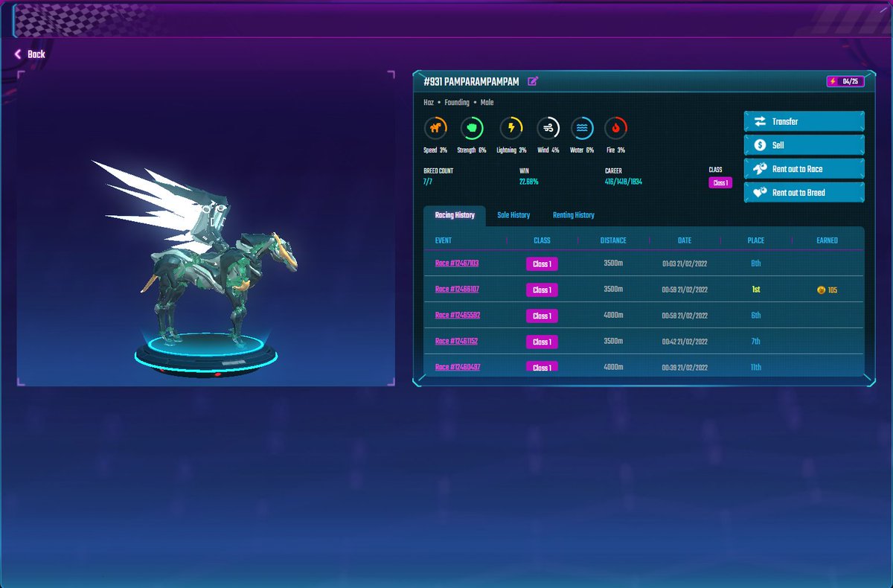Open Race #12465592 link
Viewport: 893px width, 588px height.
click(457, 316)
